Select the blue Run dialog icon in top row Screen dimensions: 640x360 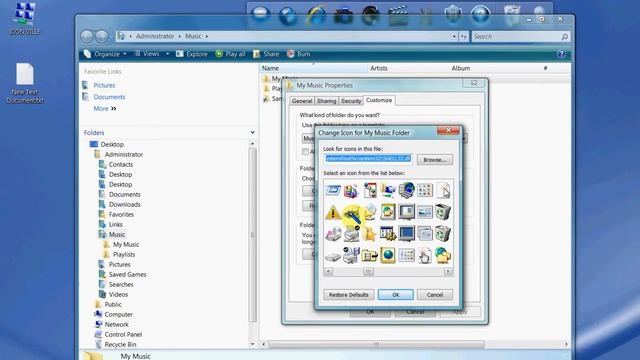[333, 190]
